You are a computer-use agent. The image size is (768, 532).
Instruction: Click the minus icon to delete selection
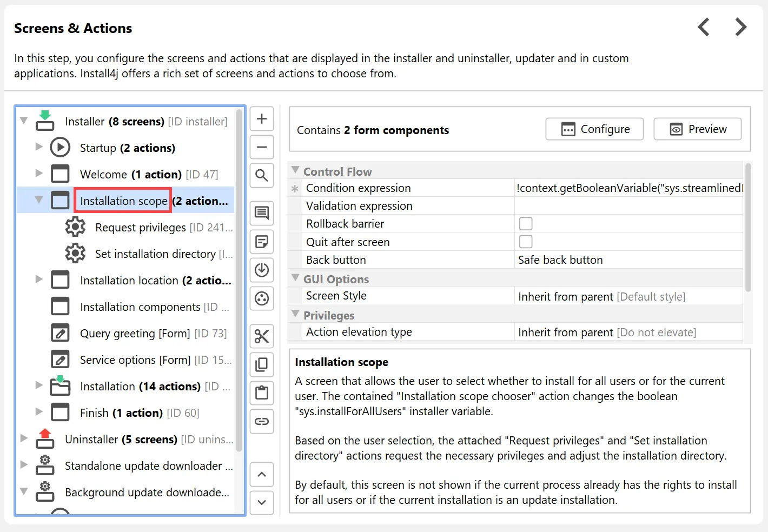(262, 147)
